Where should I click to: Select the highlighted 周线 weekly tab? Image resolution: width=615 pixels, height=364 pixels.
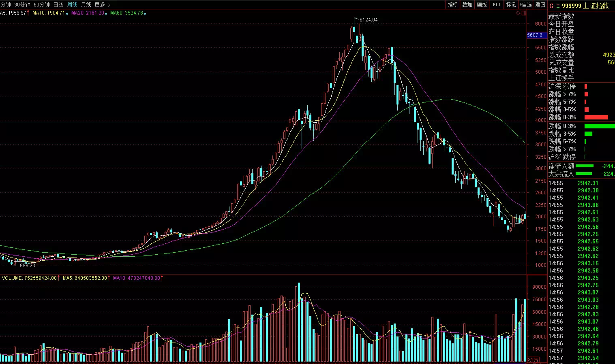pos(72,4)
